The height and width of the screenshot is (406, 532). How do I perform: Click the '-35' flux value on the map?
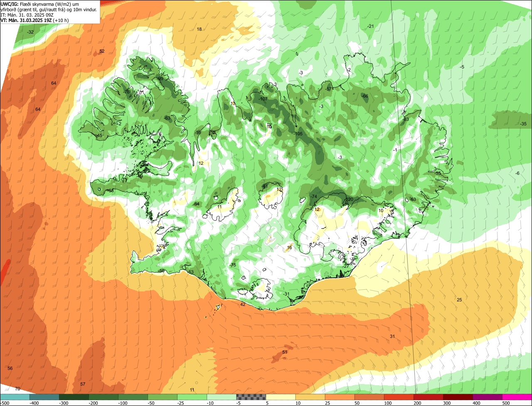tap(523, 124)
